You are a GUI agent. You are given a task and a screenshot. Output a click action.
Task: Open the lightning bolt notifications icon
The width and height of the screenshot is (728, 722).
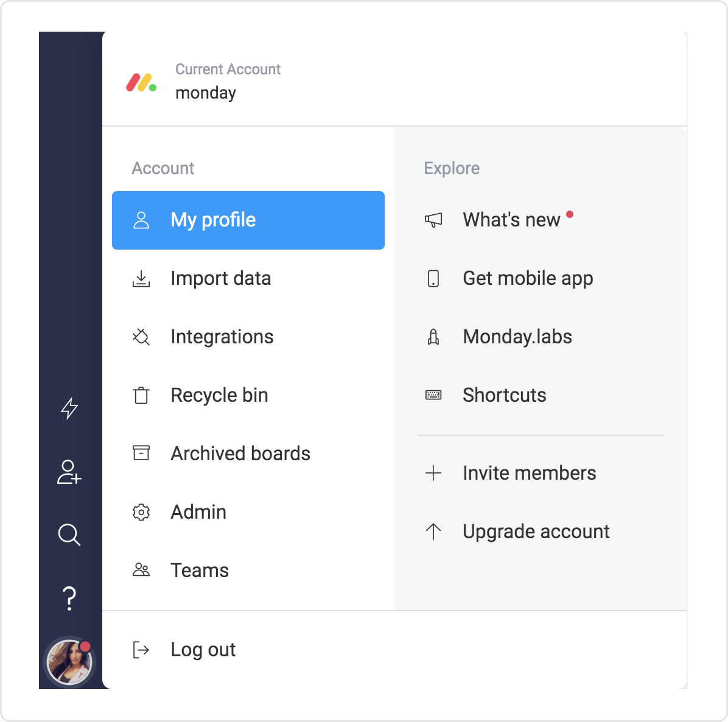click(69, 408)
